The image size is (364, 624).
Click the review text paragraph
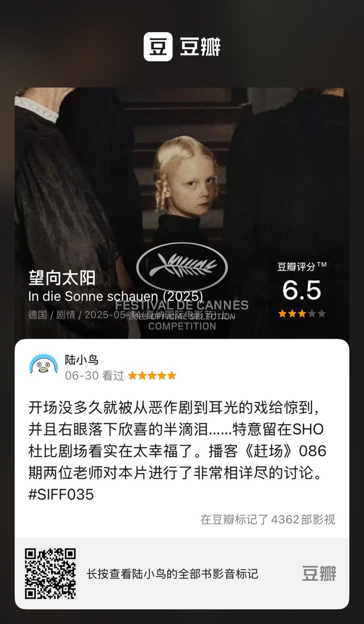[x=178, y=450]
